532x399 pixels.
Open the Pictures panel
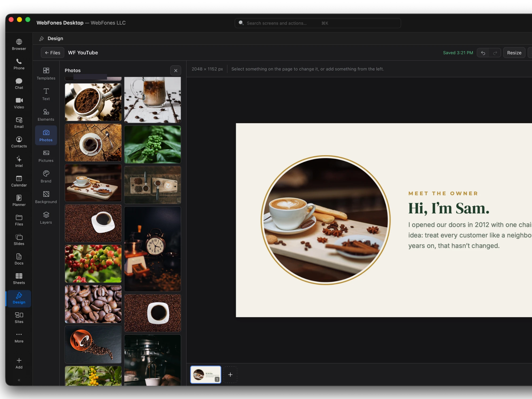coord(46,156)
